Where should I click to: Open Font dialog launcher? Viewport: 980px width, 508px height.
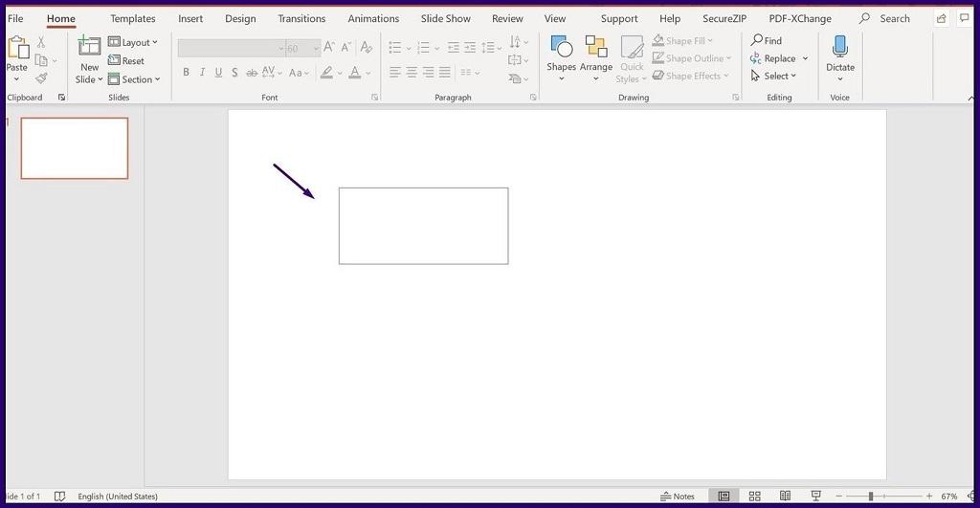(374, 98)
